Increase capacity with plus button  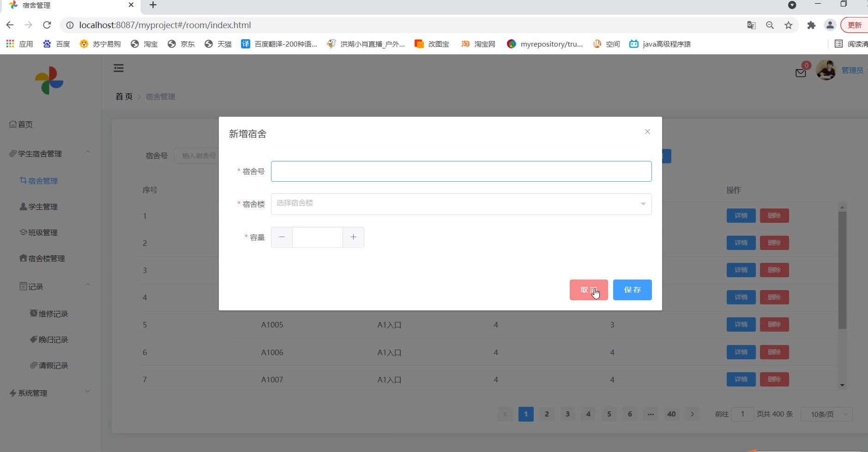click(x=353, y=237)
